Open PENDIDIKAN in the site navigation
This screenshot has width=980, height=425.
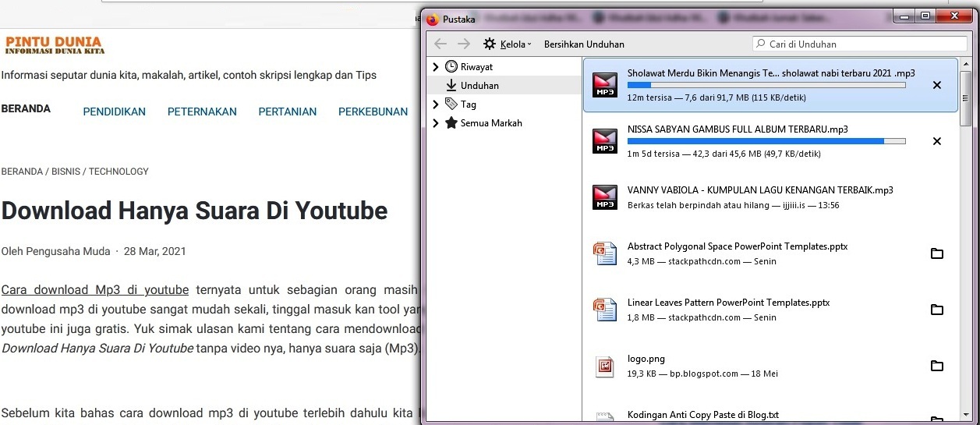115,112
